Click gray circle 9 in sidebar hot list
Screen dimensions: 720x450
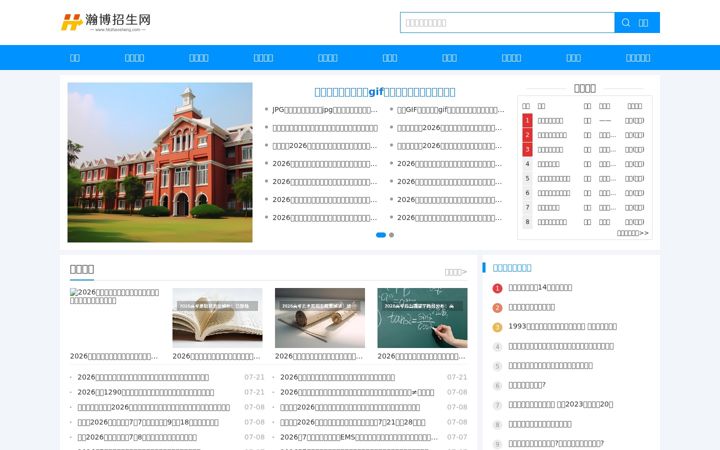[497, 444]
